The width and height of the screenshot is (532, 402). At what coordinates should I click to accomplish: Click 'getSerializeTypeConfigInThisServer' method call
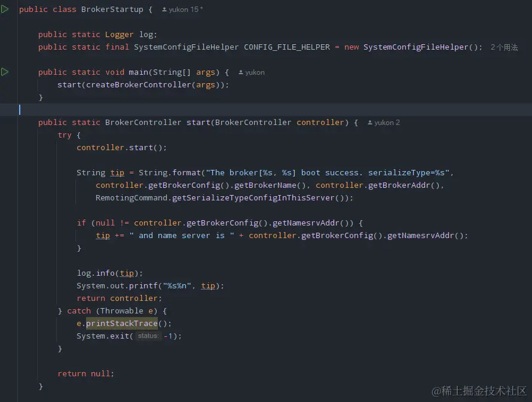(x=253, y=198)
